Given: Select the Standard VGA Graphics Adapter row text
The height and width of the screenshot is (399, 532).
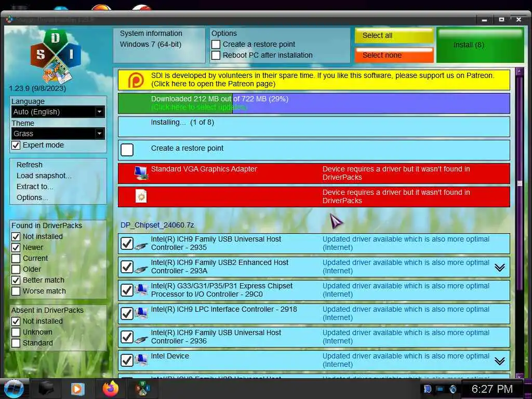Looking at the screenshot, I should pos(204,169).
